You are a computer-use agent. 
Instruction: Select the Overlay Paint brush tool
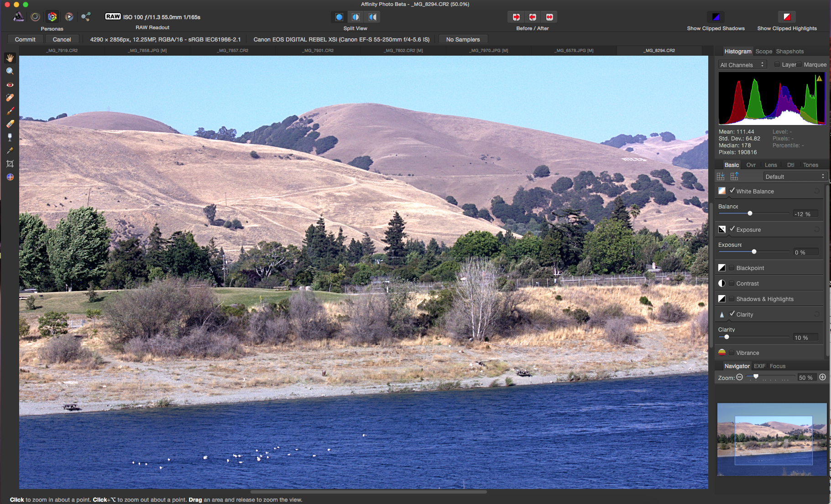(x=10, y=111)
